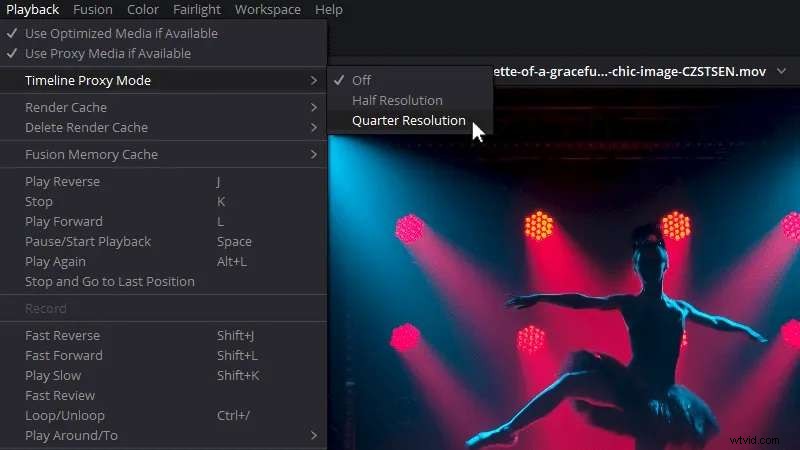Open the Fusion menu

point(93,10)
